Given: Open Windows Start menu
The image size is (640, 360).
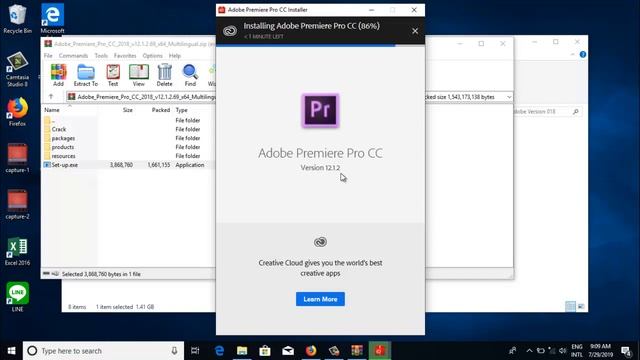Looking at the screenshot, I should (x=11, y=351).
